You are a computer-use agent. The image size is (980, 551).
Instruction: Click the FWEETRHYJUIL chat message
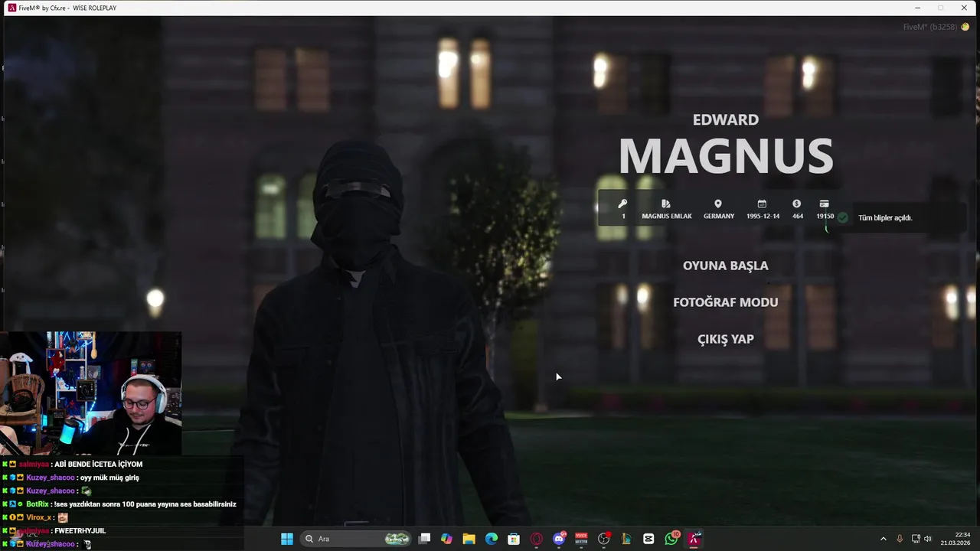pos(54,531)
